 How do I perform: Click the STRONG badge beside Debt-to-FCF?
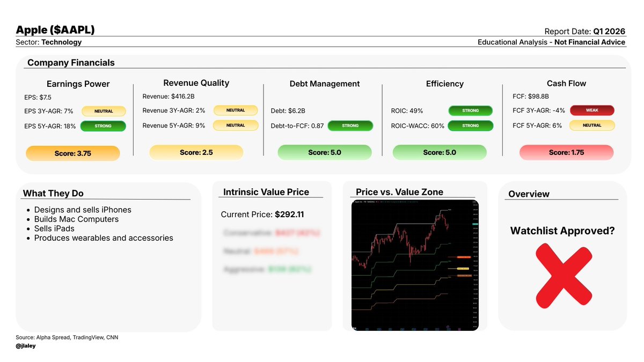350,125
